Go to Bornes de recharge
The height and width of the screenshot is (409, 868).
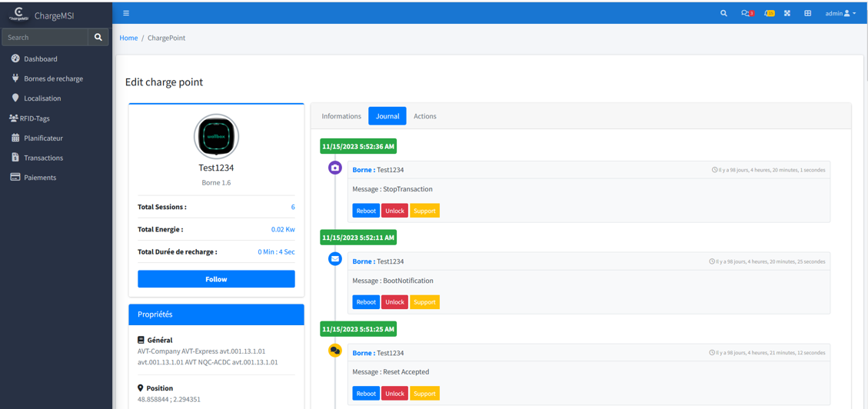(x=53, y=78)
